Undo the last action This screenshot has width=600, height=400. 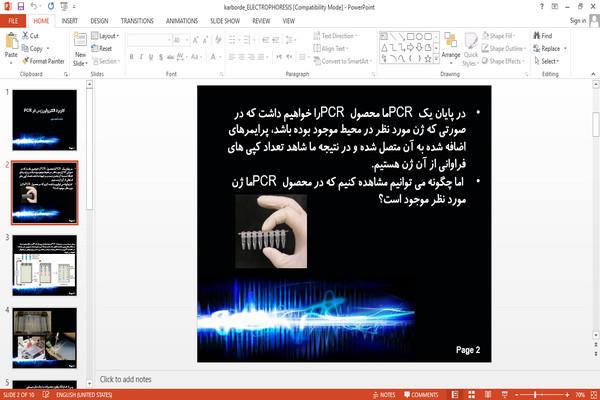click(34, 6)
